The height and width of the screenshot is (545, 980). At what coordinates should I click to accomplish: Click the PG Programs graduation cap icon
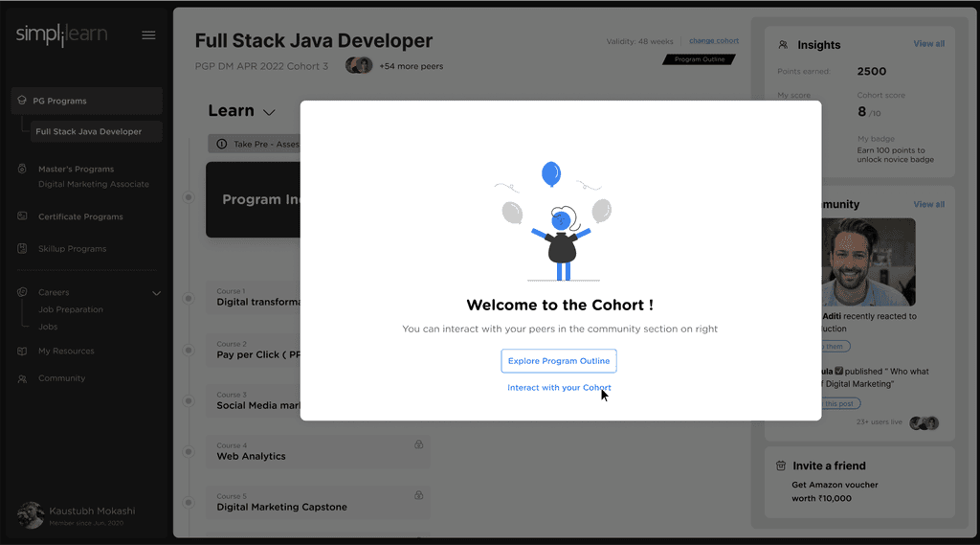pyautogui.click(x=22, y=101)
